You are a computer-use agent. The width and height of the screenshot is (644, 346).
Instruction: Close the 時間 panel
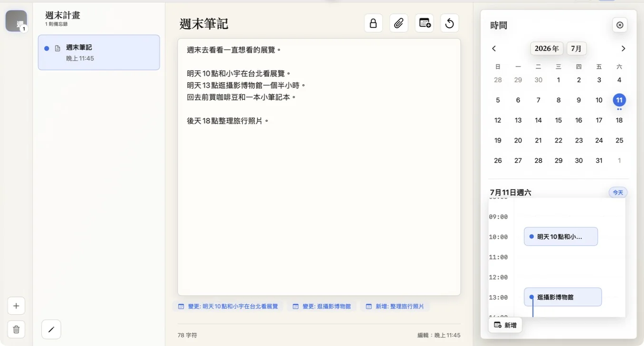620,25
